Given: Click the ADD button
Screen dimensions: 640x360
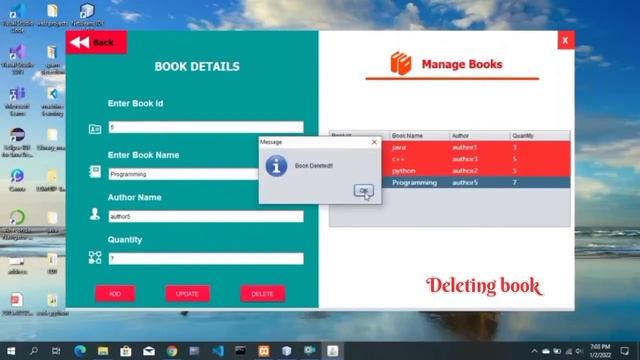Looking at the screenshot, I should [x=116, y=293].
